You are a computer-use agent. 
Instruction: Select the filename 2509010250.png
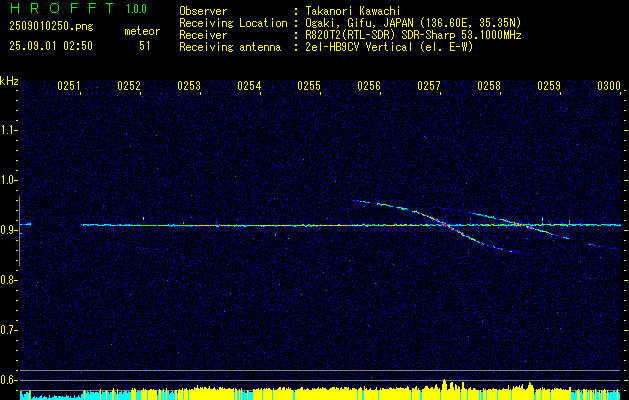[x=51, y=26]
